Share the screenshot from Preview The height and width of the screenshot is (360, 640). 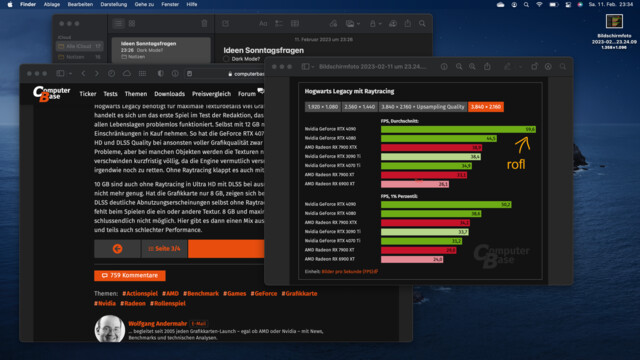coord(487,66)
